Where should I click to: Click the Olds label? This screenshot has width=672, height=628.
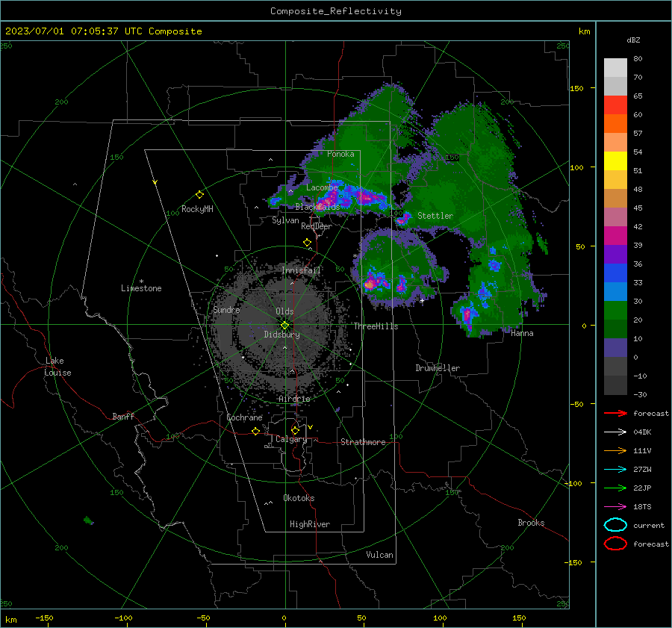[284, 311]
